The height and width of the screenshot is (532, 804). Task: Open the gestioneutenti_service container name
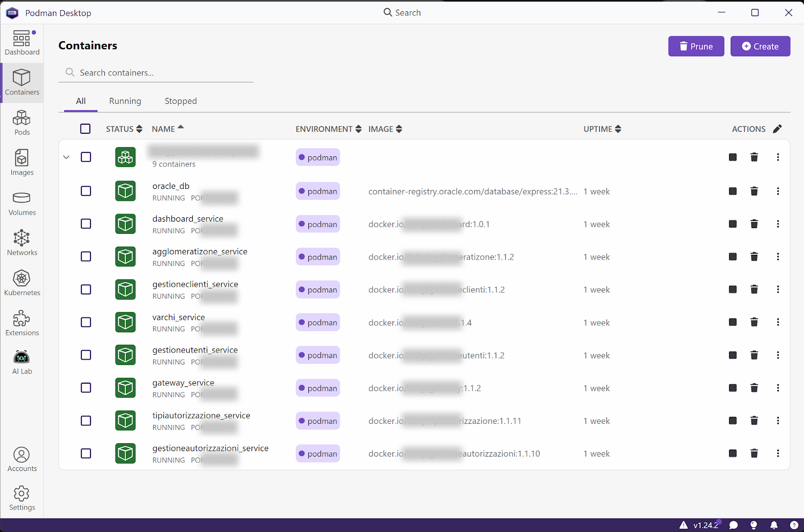[x=195, y=350]
